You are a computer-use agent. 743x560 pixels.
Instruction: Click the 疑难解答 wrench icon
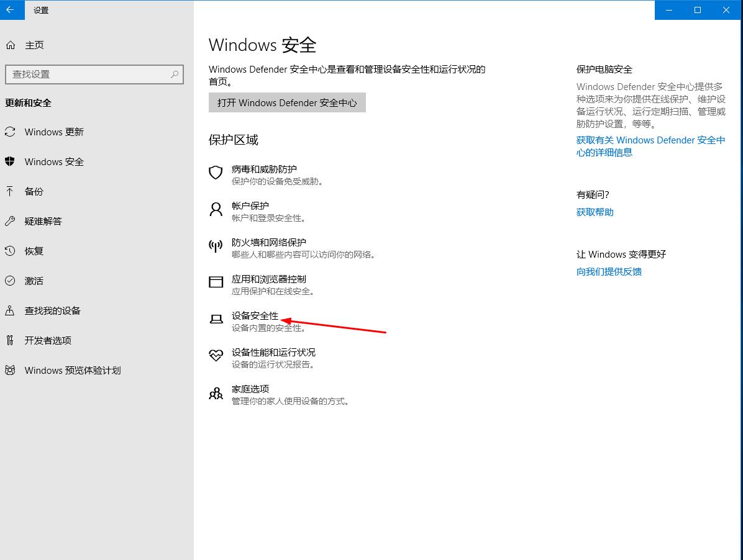pyautogui.click(x=10, y=221)
